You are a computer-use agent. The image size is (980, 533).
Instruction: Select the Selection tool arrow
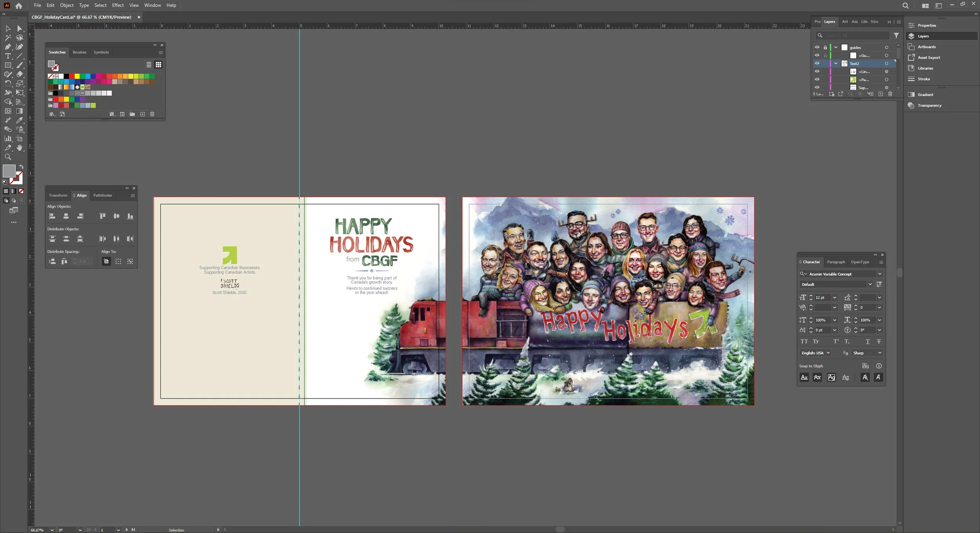(8, 28)
